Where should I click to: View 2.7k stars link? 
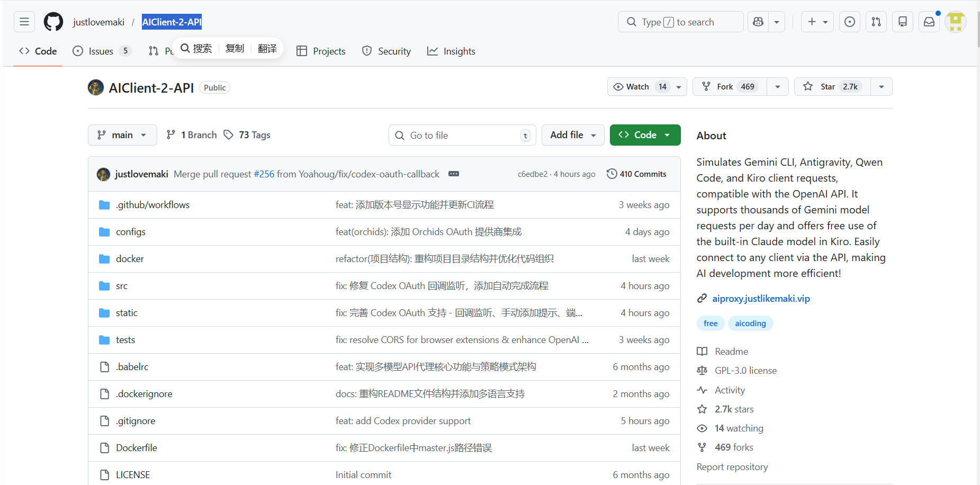click(x=725, y=409)
